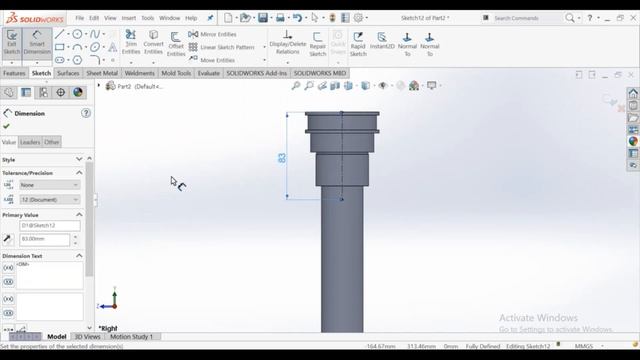This screenshot has width=640, height=360.
Task: Switch to the Features tab
Action: point(14,73)
